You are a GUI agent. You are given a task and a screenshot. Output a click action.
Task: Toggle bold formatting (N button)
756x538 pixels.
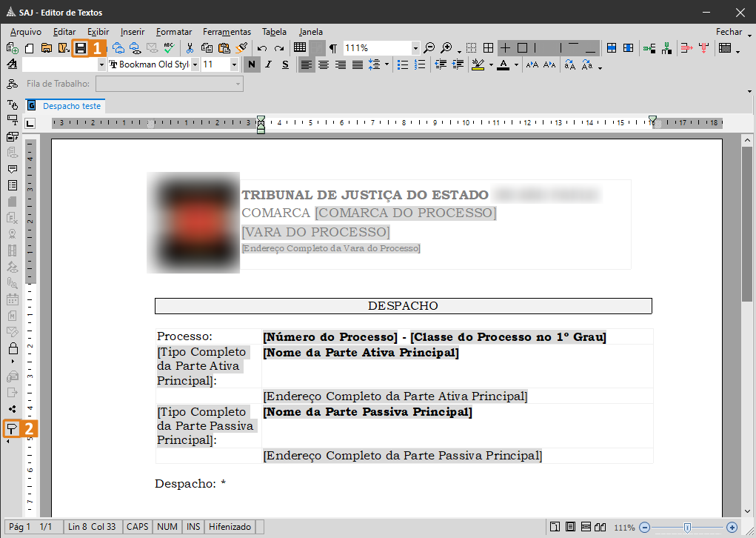point(252,65)
